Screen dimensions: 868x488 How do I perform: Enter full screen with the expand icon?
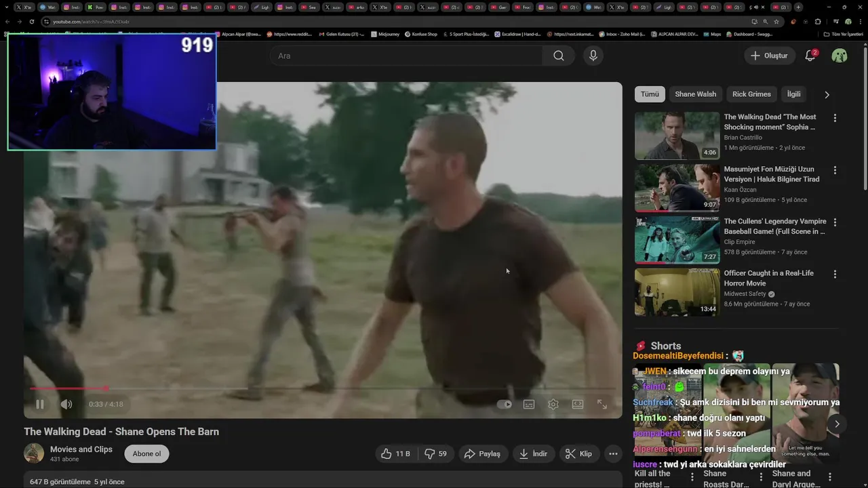602,404
